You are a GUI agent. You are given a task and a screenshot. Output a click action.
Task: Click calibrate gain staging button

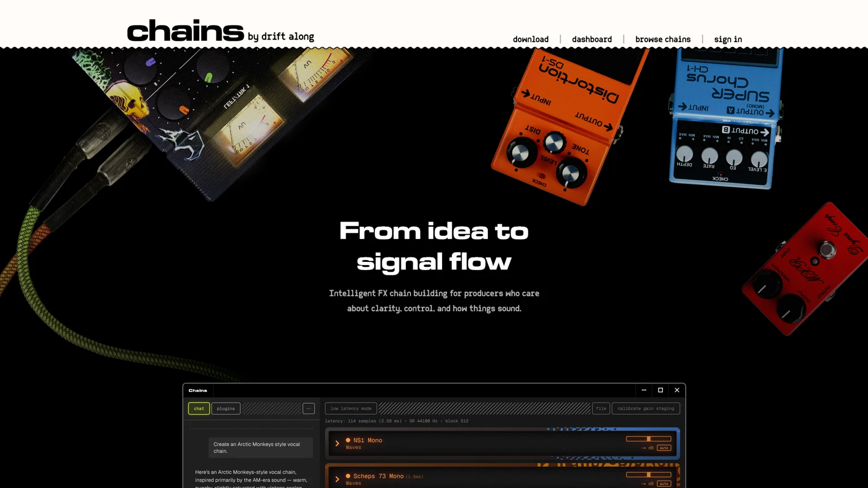[646, 408]
